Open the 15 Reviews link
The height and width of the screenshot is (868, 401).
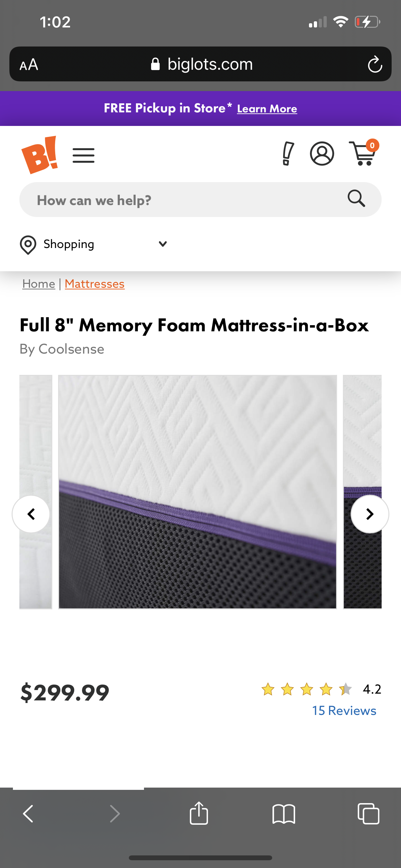(x=344, y=710)
